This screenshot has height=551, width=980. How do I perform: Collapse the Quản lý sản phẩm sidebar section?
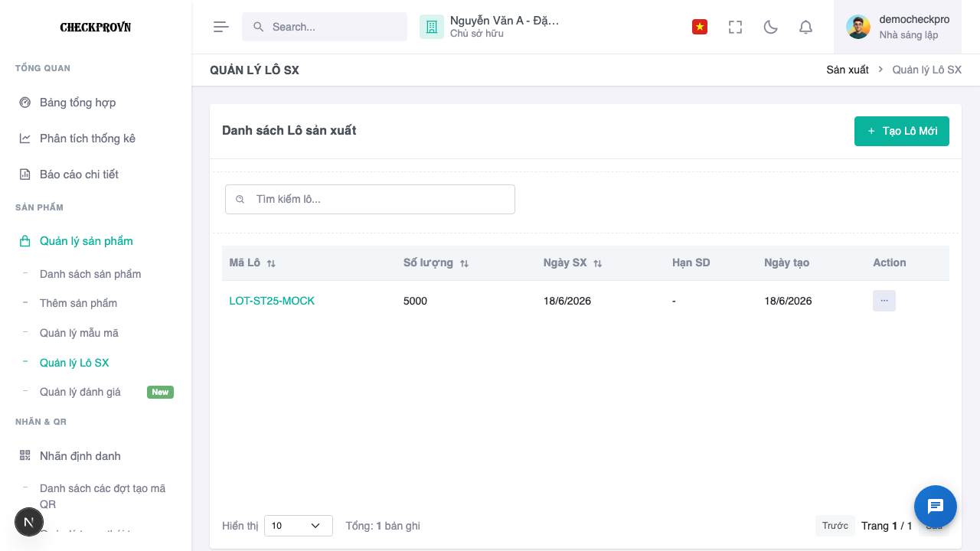96,241
